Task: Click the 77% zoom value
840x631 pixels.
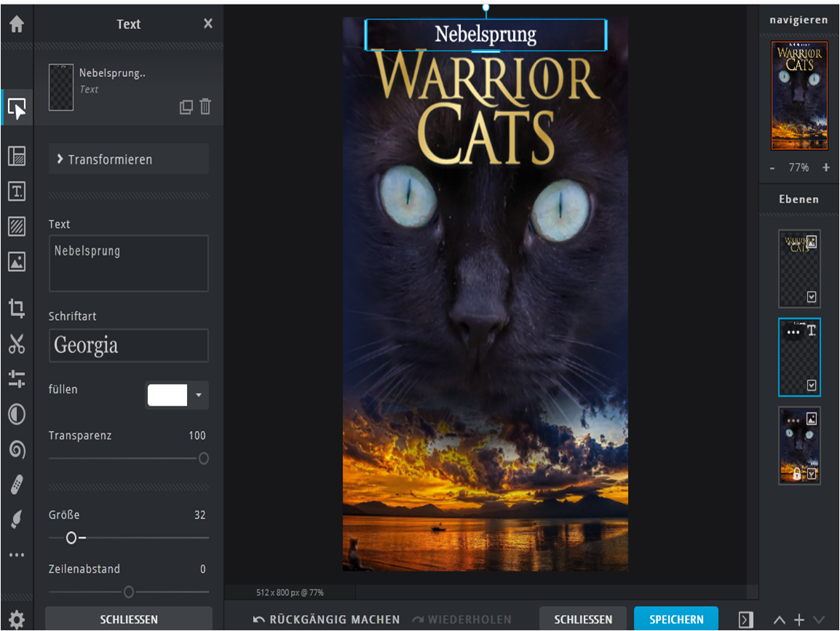Action: click(x=799, y=167)
